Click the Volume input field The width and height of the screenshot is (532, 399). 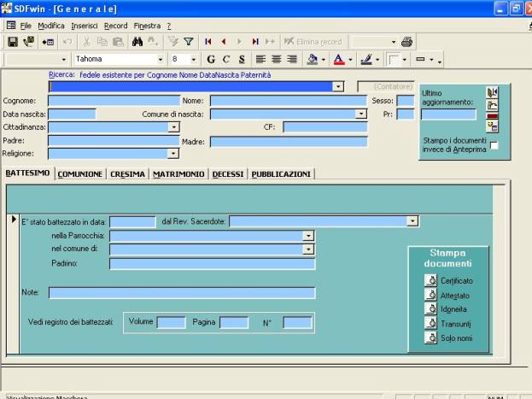[x=172, y=322]
